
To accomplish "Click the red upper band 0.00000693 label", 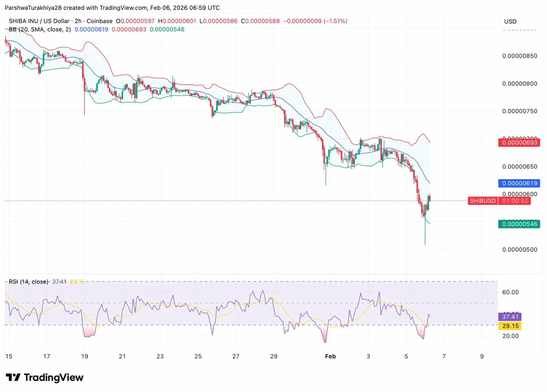I will [519, 143].
